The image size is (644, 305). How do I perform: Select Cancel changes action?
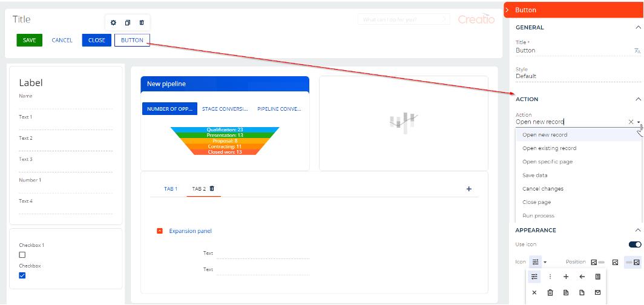point(578,189)
